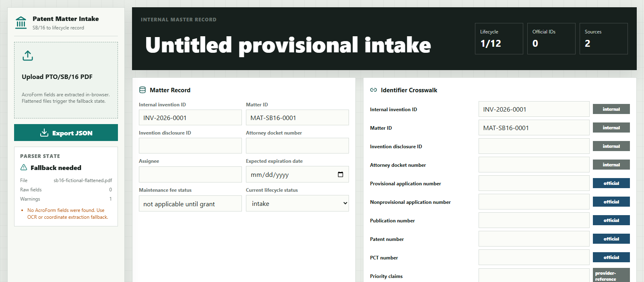Click the upload arrow icon in the dropzone
Viewport: 644px width, 282px height.
pyautogui.click(x=28, y=56)
